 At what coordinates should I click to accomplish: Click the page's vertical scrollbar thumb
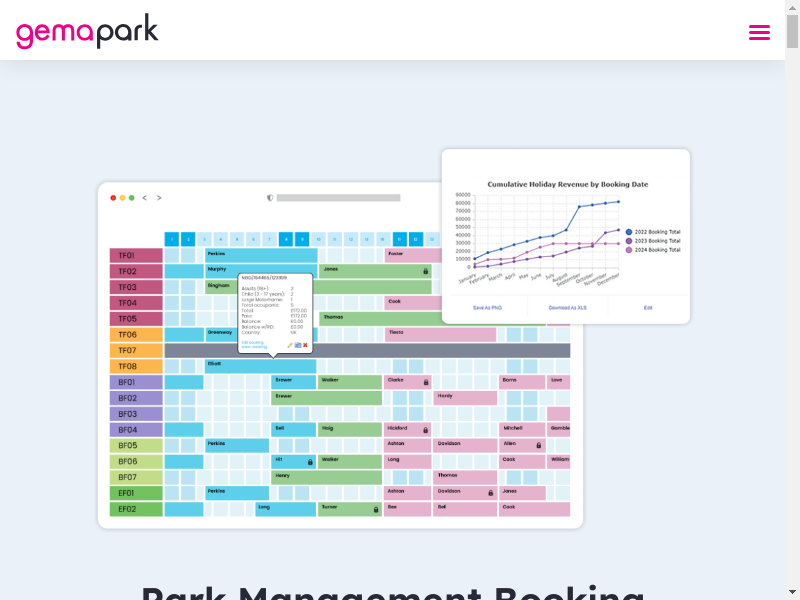pos(792,32)
